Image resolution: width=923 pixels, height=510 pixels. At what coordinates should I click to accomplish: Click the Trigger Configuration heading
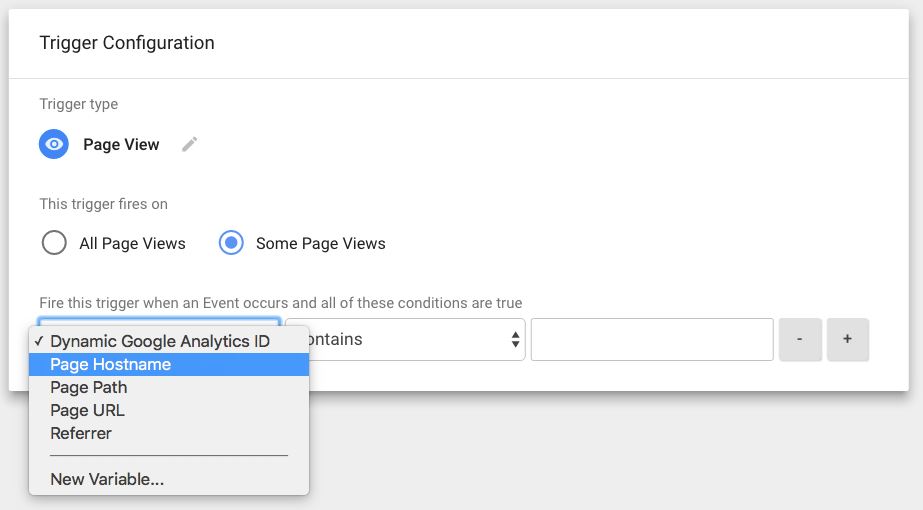(x=127, y=43)
